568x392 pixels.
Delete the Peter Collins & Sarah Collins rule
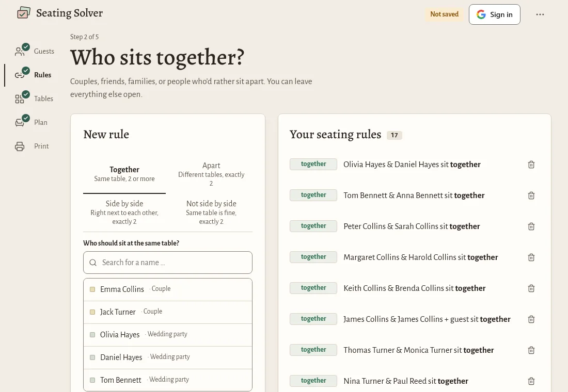531,226
